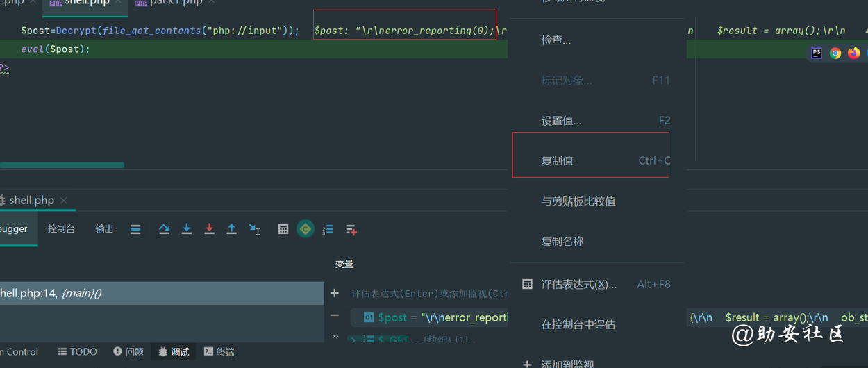Image resolution: width=868 pixels, height=368 pixels.
Task: Click the horizontal editor scrollbar thumb
Action: pos(62,165)
